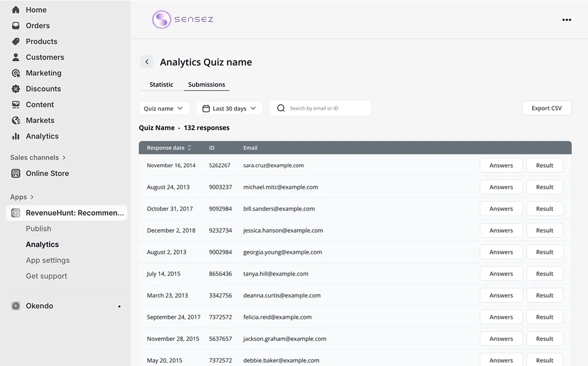Click the Export CSV button

[x=546, y=108]
